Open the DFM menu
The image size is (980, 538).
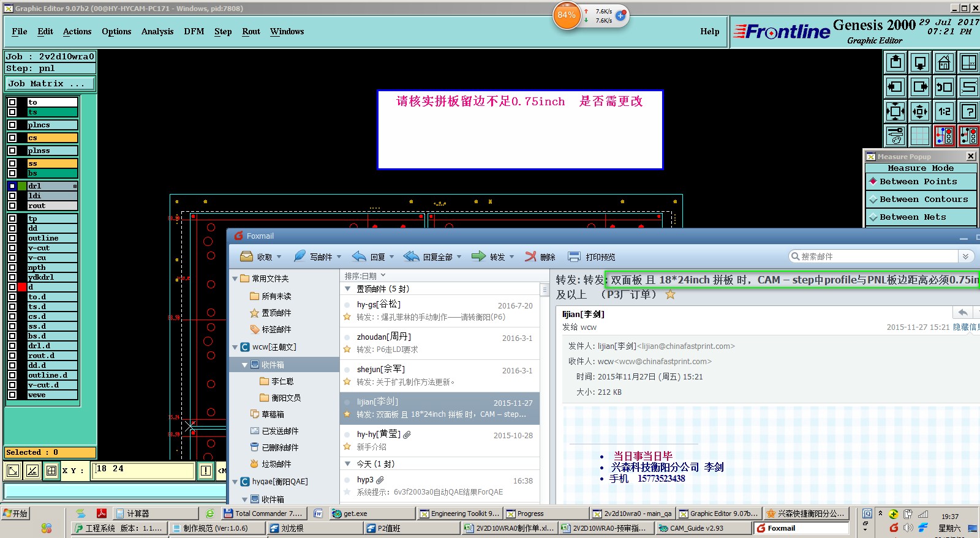click(194, 32)
